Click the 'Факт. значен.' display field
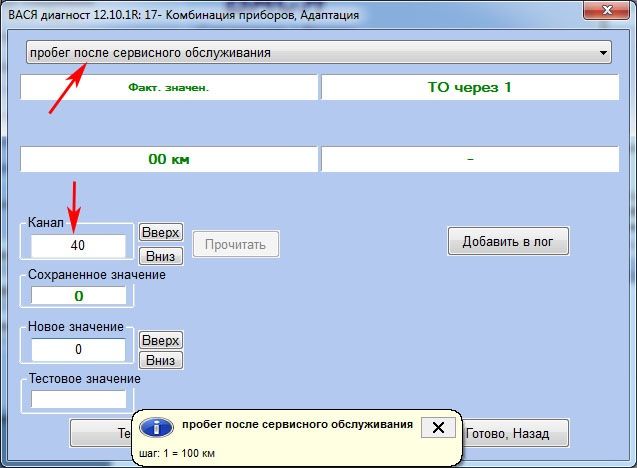Screen dimensions: 637x468 point(168,87)
